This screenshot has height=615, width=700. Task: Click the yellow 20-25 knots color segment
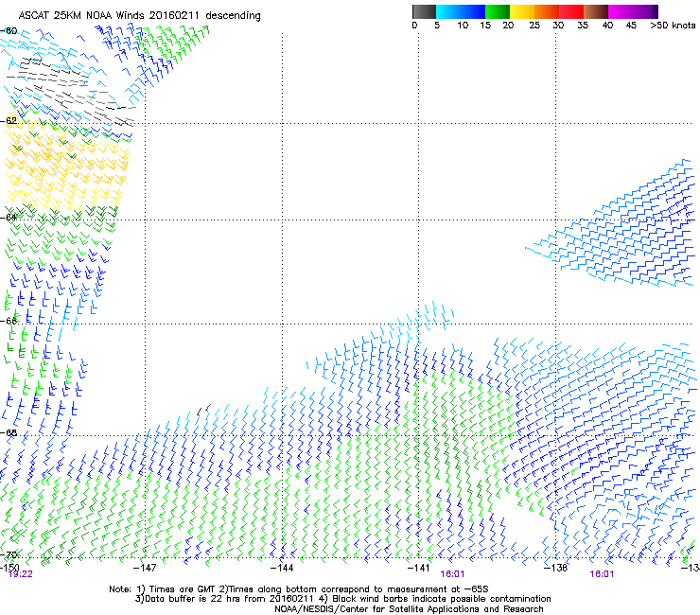522,11
